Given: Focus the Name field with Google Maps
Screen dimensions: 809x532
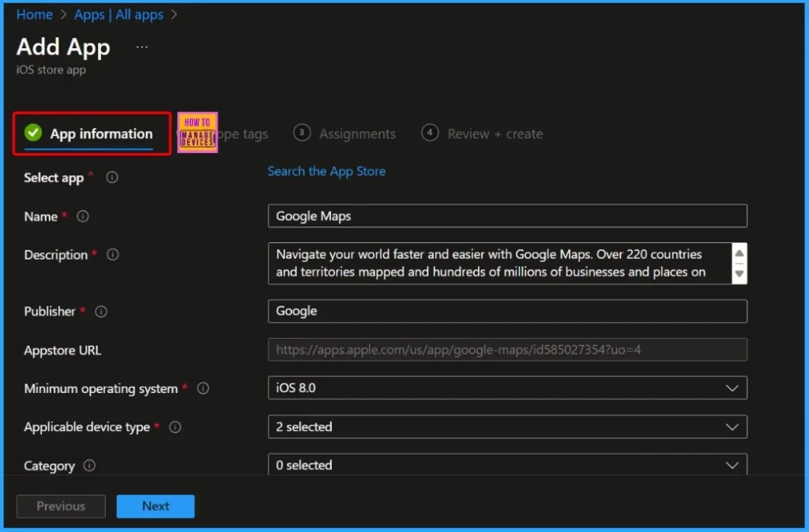Looking at the screenshot, I should pyautogui.click(x=507, y=216).
